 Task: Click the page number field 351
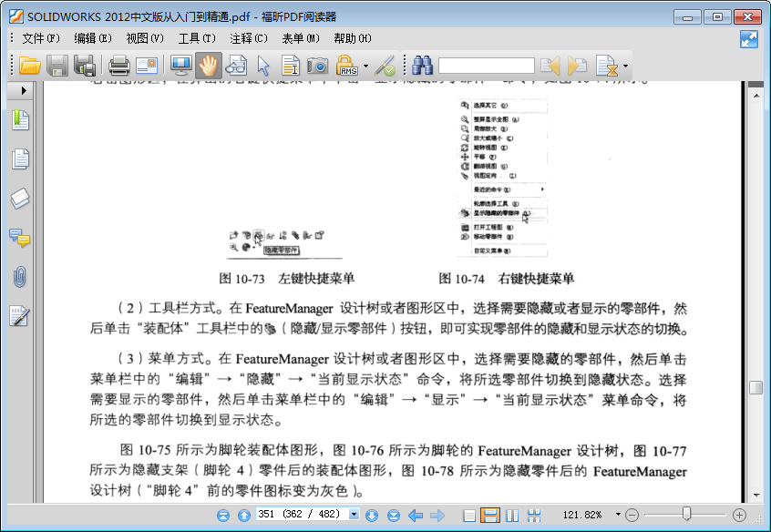pyautogui.click(x=302, y=515)
